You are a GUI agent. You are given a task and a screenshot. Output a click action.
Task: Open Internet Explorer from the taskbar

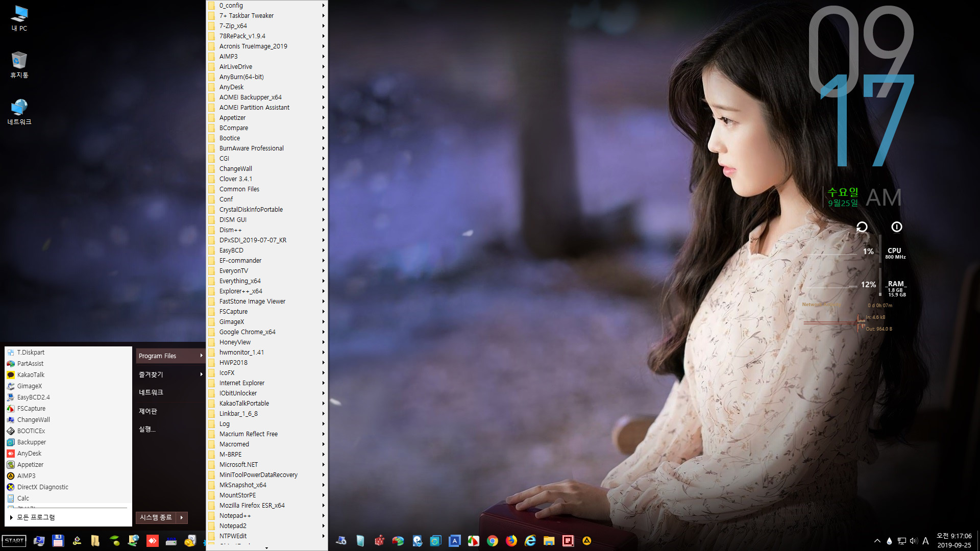[530, 541]
